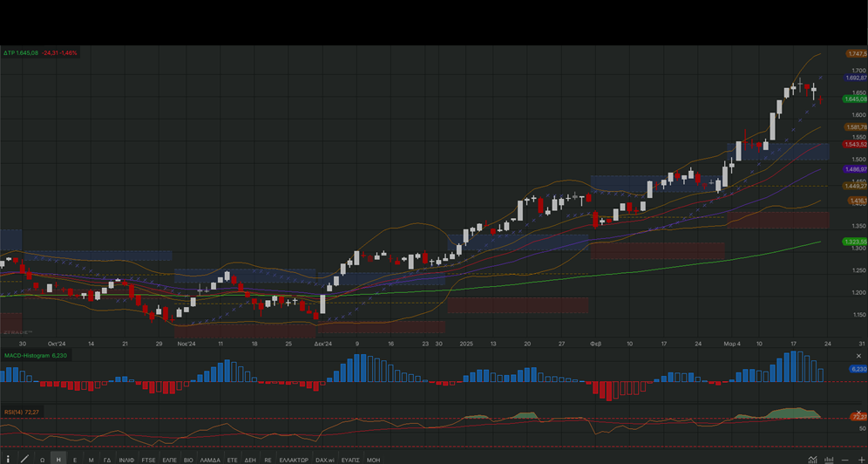Click the Νοε'24 date axis label

coord(186,344)
